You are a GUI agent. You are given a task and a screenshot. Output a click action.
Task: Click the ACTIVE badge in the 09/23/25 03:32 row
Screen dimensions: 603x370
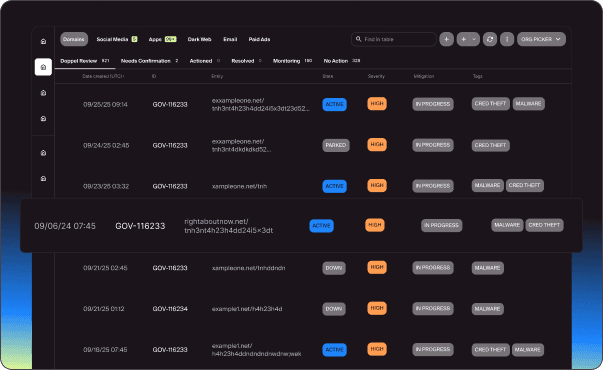(x=335, y=186)
